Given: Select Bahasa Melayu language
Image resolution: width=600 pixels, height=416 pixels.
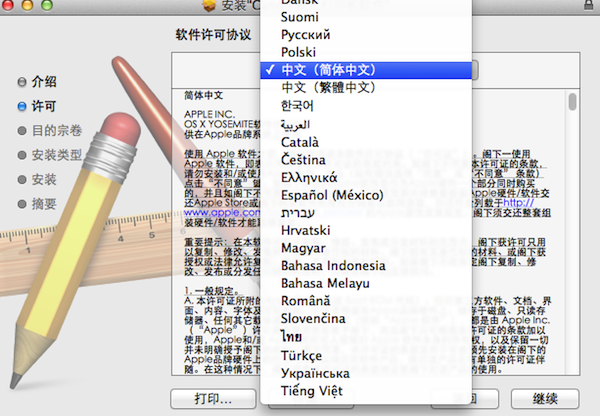Looking at the screenshot, I should tap(365, 283).
